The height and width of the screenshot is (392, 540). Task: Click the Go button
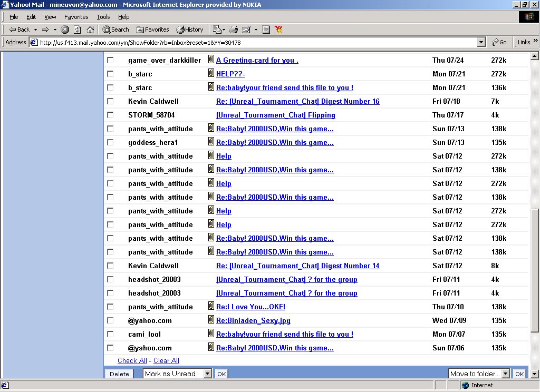pyautogui.click(x=499, y=42)
